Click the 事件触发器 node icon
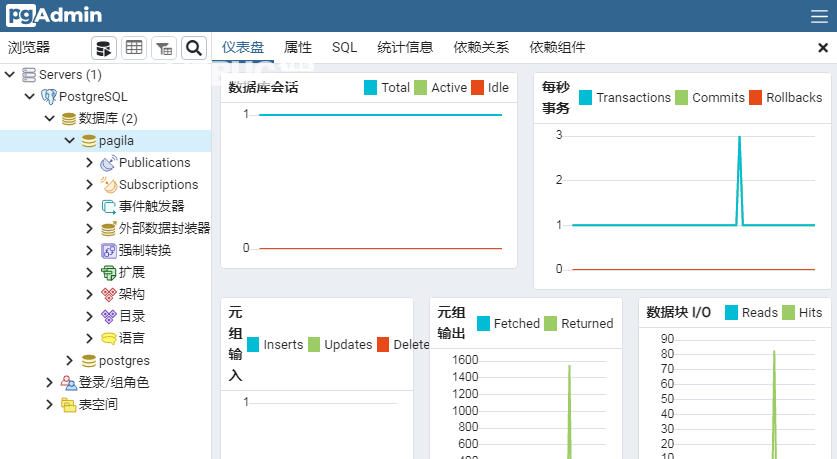The image size is (837, 459). (108, 207)
